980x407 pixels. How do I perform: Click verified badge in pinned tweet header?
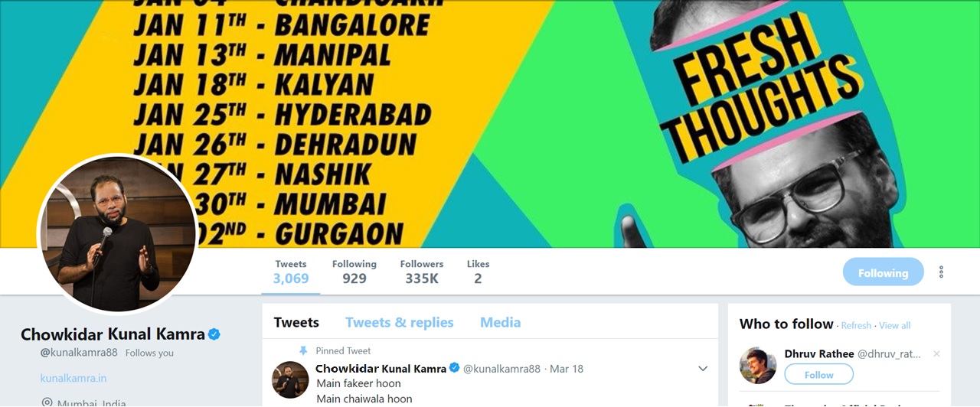click(454, 368)
